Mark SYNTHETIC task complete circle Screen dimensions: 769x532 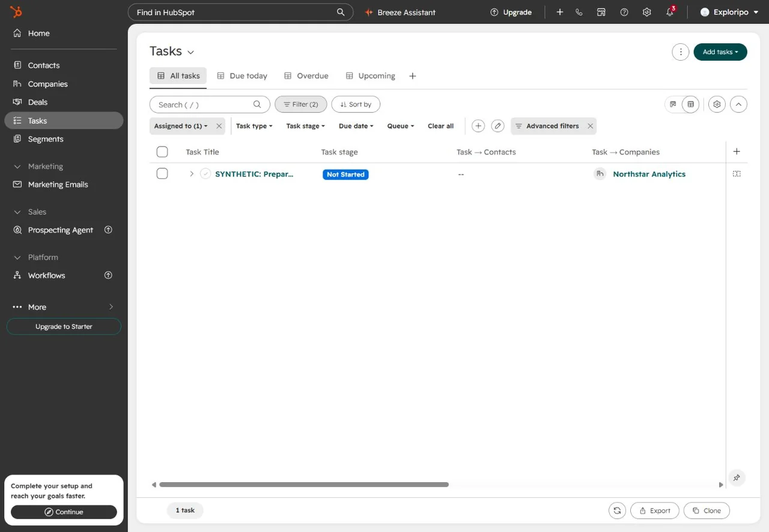coord(205,174)
